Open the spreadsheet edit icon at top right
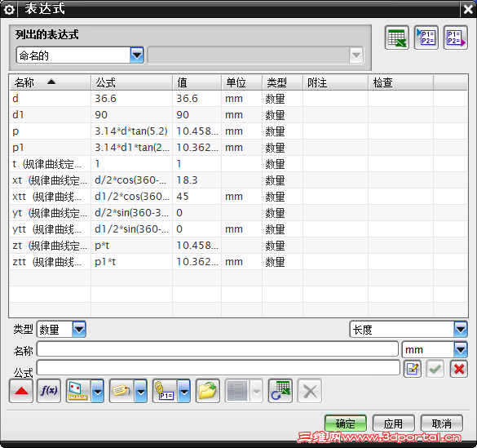This screenshot has width=477, height=448. (x=397, y=38)
